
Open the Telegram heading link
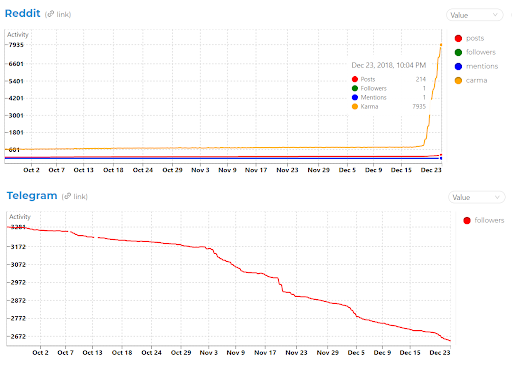pos(32,195)
